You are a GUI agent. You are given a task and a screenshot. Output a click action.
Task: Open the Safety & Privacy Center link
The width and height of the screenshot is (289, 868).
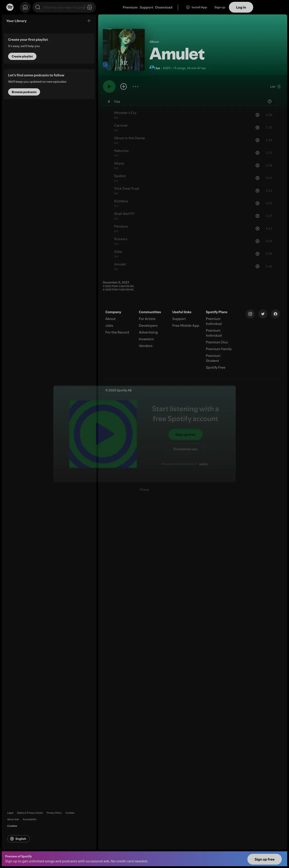(x=30, y=813)
